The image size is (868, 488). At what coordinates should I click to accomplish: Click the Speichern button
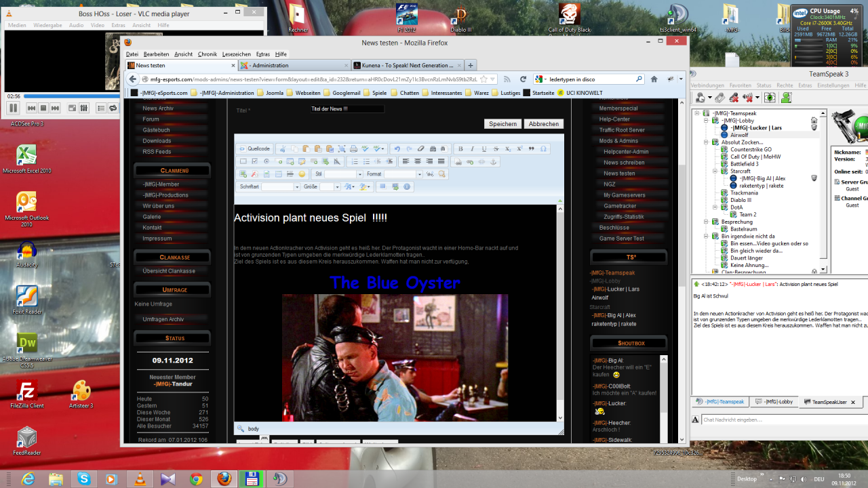click(x=502, y=124)
